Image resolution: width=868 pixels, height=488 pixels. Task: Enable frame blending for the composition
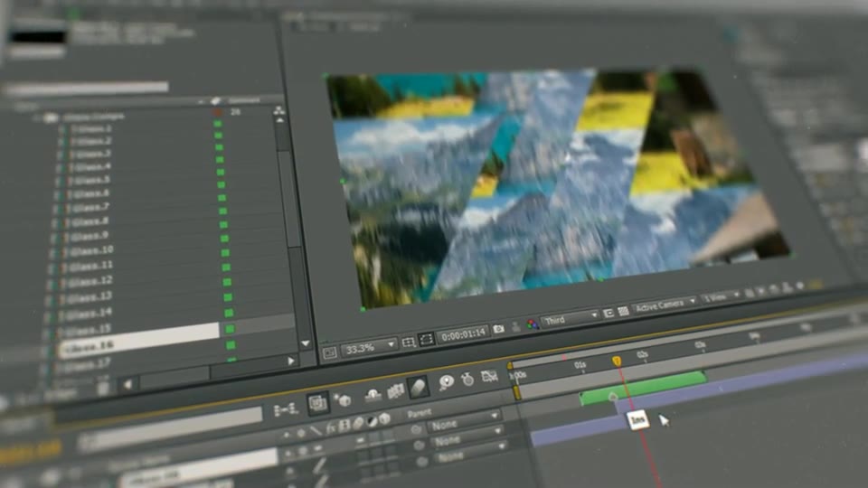tap(395, 391)
